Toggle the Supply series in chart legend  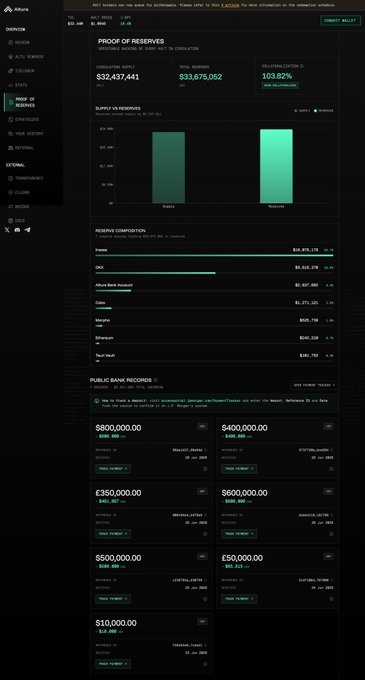302,111
